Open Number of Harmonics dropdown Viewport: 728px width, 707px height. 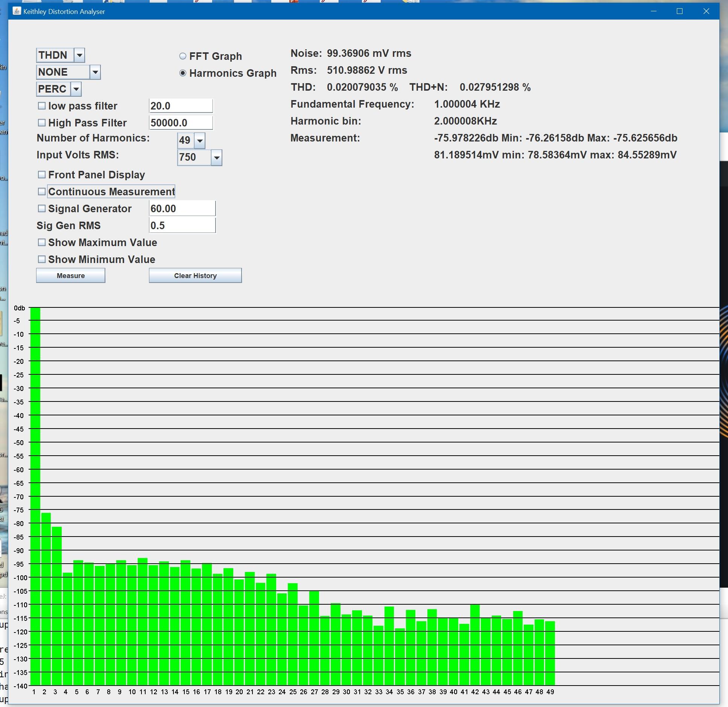(x=200, y=141)
